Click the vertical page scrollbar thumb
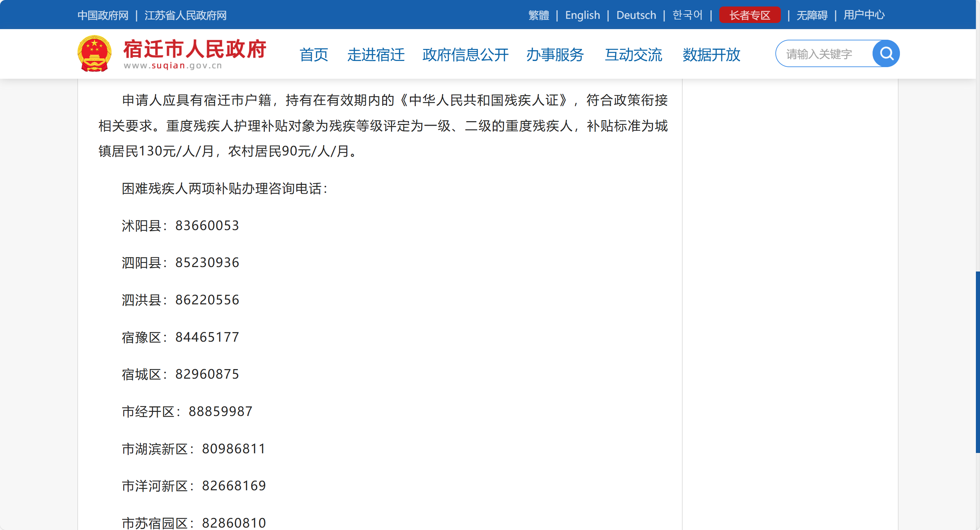Viewport: 980px width, 530px height. click(x=977, y=362)
